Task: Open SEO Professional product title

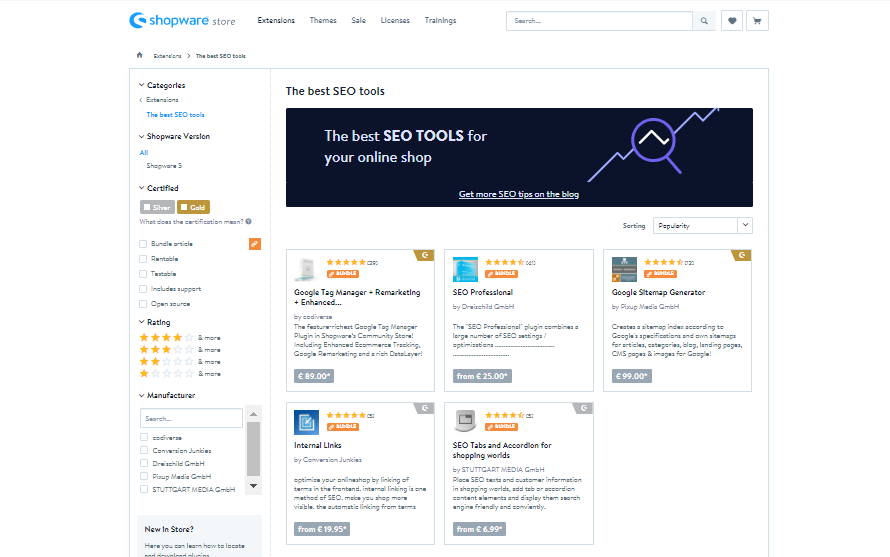Action: click(x=482, y=292)
